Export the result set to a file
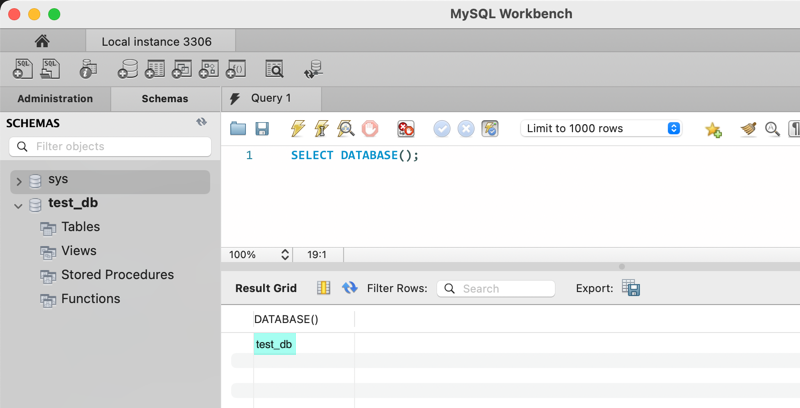800x408 pixels. 630,288
